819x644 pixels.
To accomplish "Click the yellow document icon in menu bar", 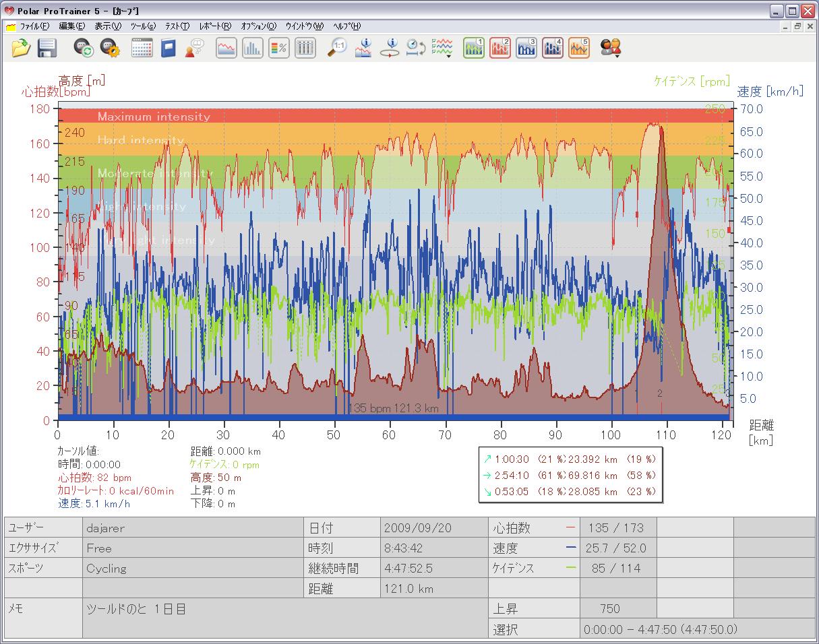I will (11, 27).
